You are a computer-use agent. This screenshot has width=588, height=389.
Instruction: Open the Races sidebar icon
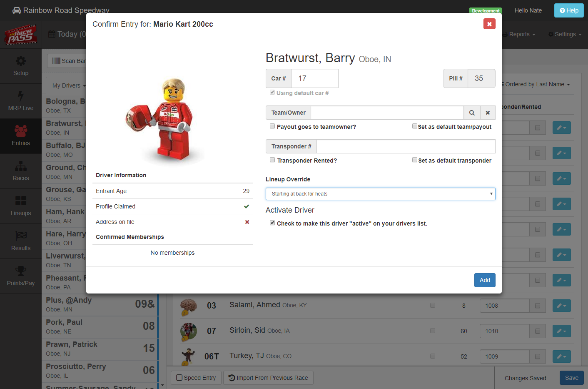click(21, 171)
